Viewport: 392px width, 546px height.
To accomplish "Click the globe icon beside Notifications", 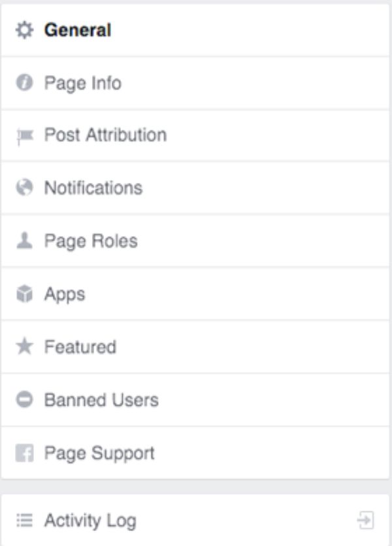I will (x=24, y=188).
